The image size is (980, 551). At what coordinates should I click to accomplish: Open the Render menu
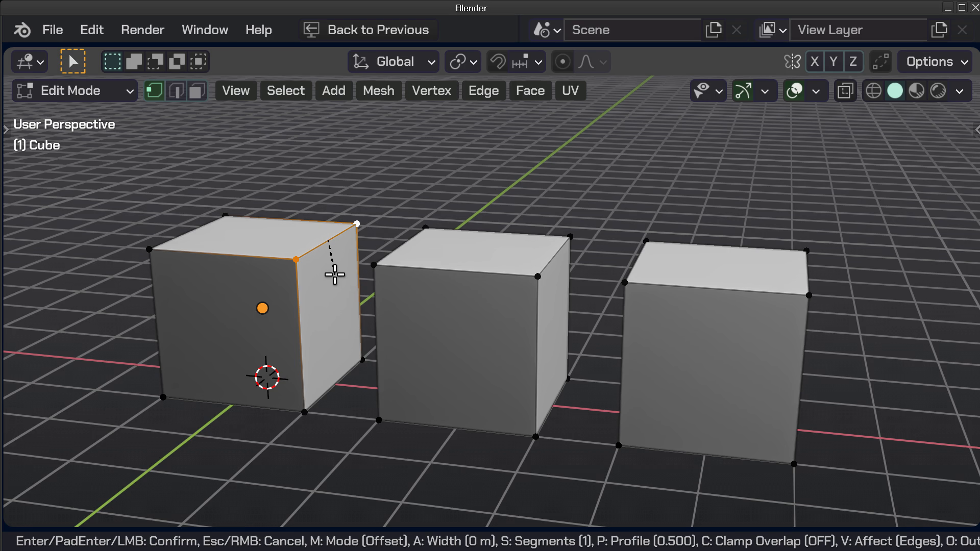pos(142,30)
